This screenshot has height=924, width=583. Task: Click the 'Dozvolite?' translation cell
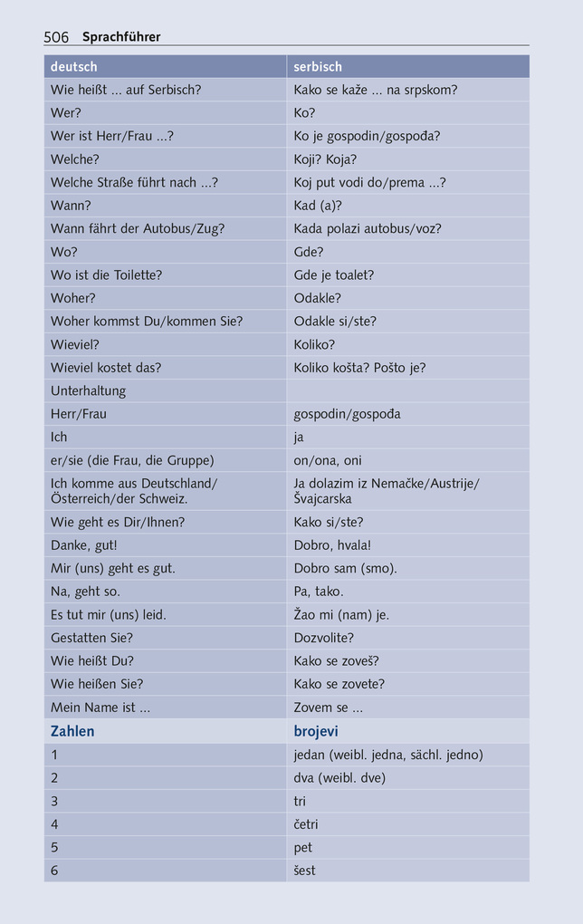click(x=324, y=638)
